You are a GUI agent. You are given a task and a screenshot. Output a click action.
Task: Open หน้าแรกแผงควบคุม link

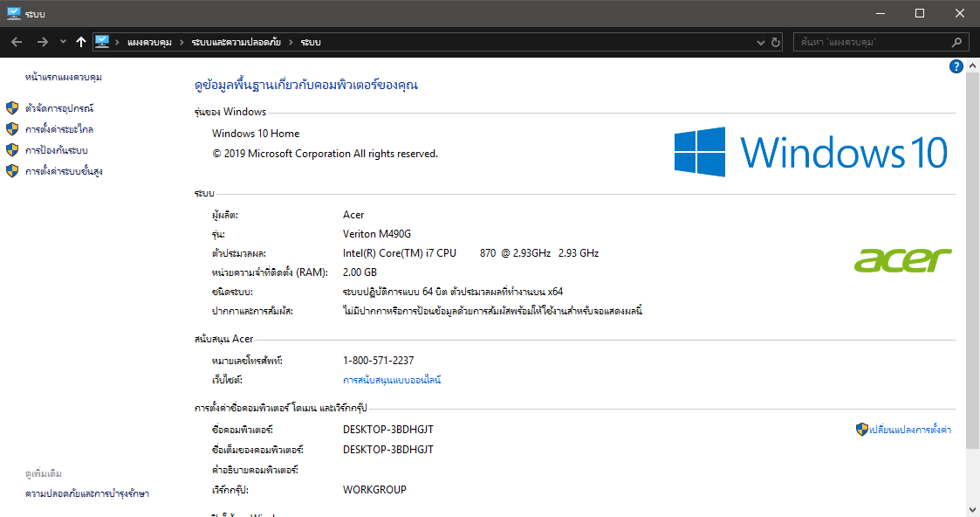(x=63, y=77)
